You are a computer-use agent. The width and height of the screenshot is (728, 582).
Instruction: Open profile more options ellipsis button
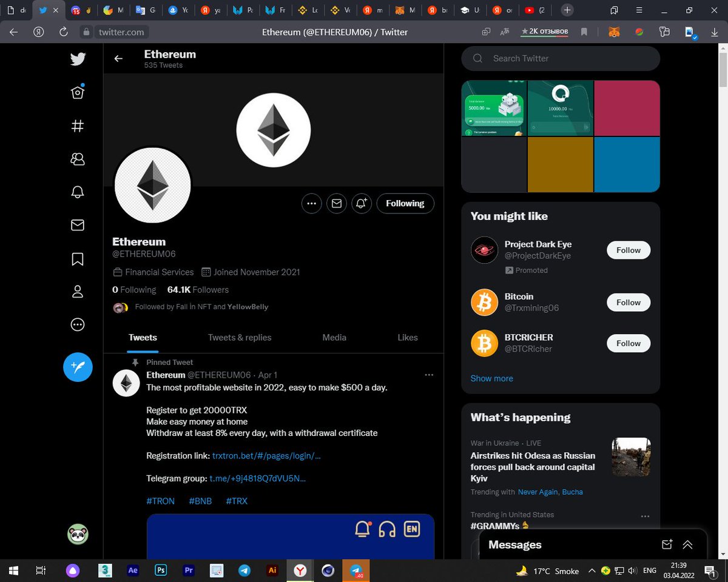(x=312, y=204)
